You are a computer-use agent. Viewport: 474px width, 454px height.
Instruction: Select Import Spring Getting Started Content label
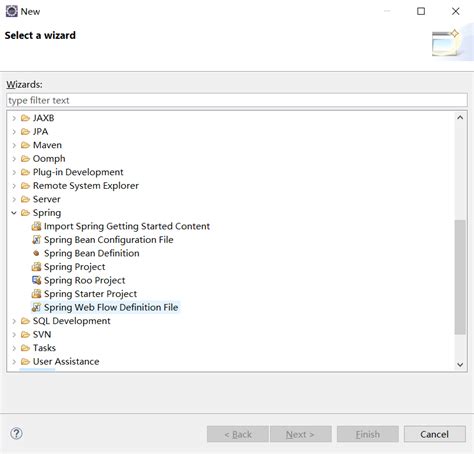pos(127,226)
